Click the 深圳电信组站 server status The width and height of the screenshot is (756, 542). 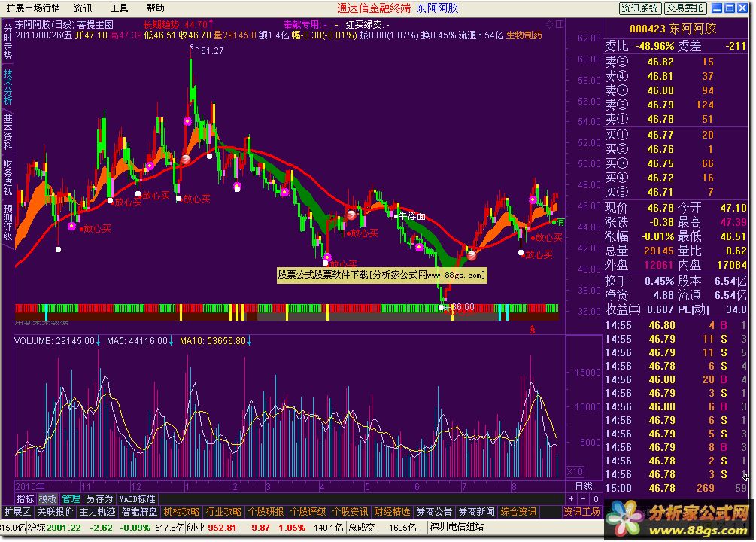click(x=457, y=527)
